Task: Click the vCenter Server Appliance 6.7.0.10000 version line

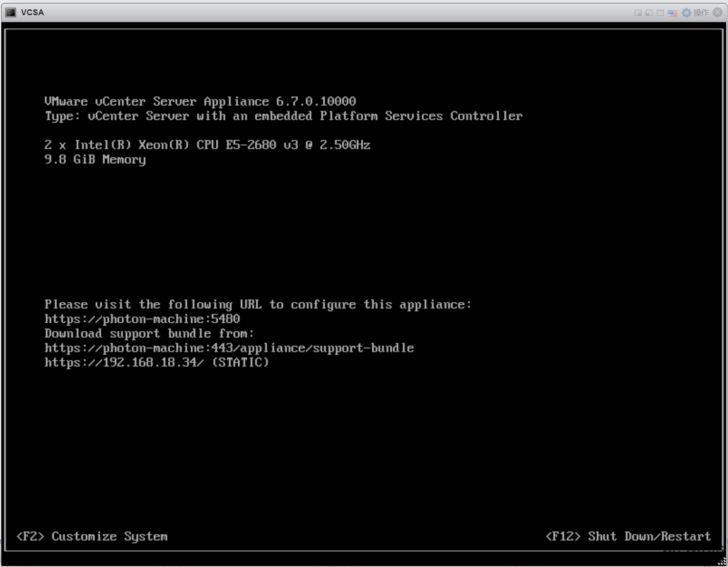Action: pyautogui.click(x=200, y=101)
